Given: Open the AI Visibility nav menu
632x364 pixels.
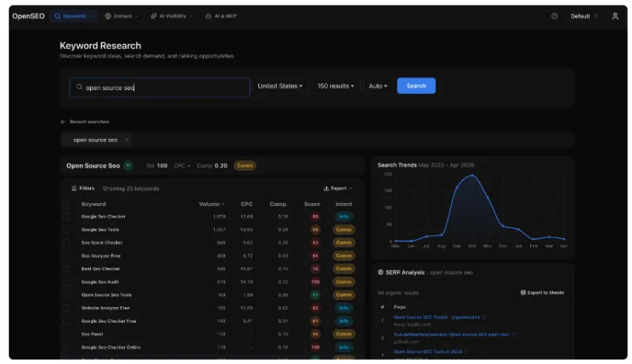Looking at the screenshot, I should coord(171,16).
